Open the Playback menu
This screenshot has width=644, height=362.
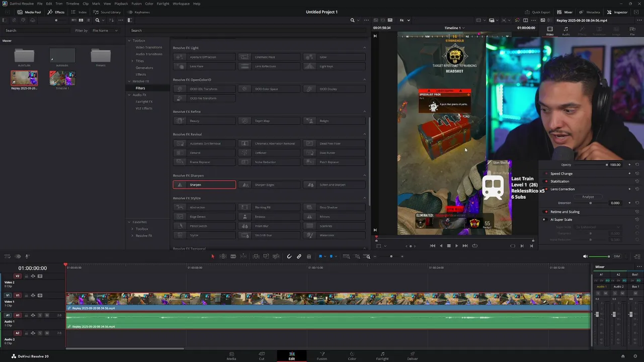[121, 4]
